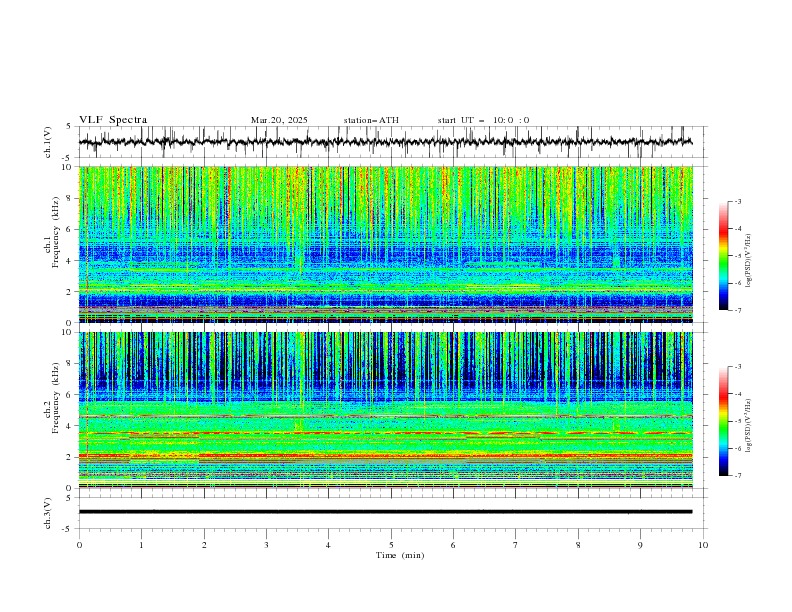Click the ch.1 spectrogram color bar
The width and height of the screenshot is (792, 612).
pos(724,256)
